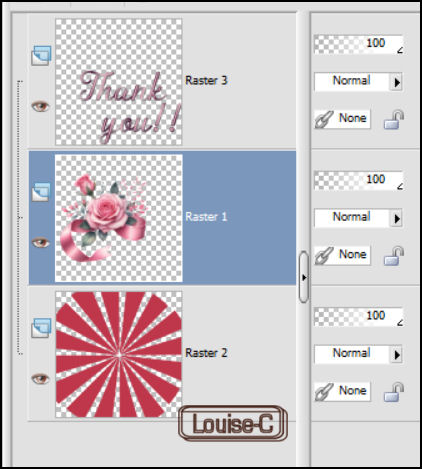The image size is (423, 470).
Task: Open blend mode dropdown for Raster 2
Action: (396, 355)
